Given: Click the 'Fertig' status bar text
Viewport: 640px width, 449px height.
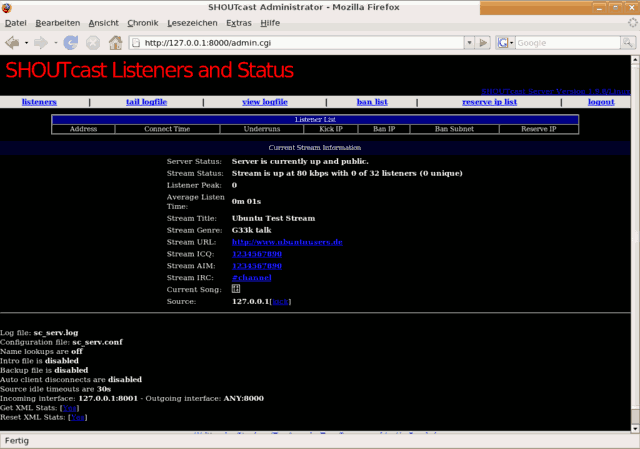Looking at the screenshot, I should [17, 441].
